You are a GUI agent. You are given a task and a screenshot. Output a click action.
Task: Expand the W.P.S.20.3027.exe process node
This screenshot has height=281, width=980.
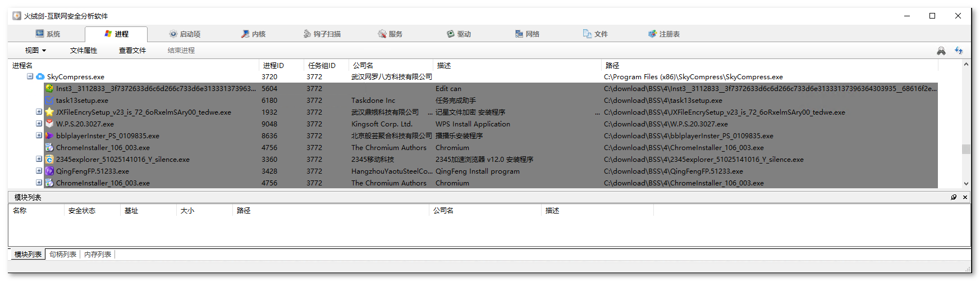tap(39, 124)
